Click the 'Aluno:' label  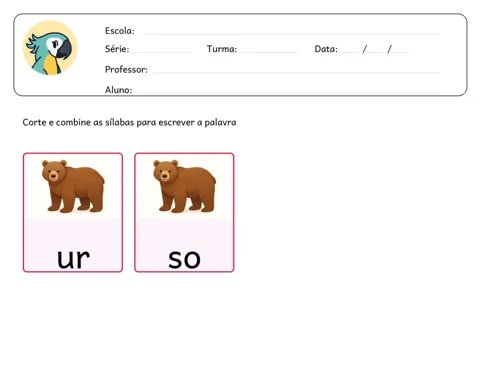click(x=118, y=90)
